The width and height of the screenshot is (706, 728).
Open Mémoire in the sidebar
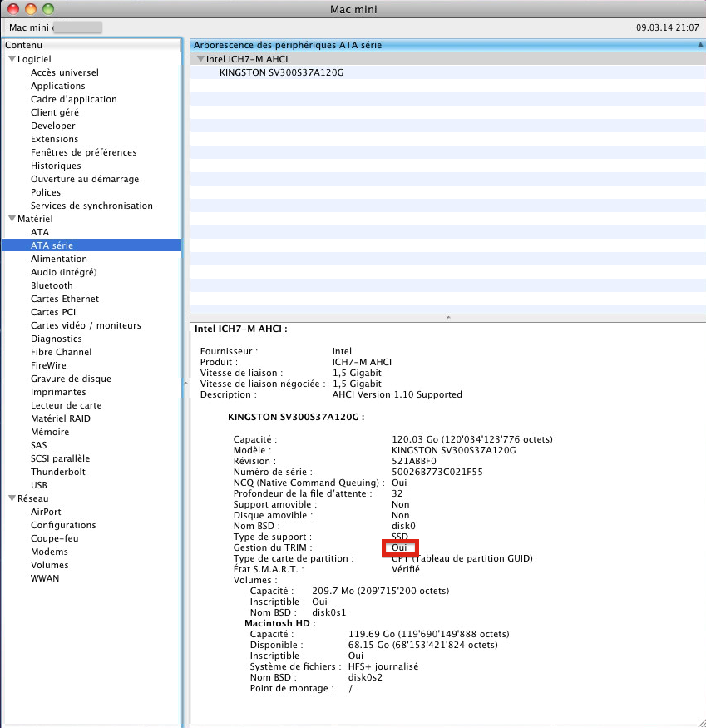50,432
